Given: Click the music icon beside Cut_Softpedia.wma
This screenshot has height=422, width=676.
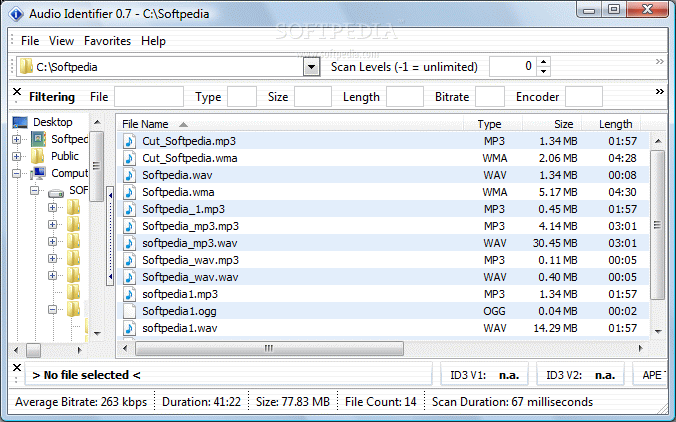Looking at the screenshot, I should coord(129,158).
